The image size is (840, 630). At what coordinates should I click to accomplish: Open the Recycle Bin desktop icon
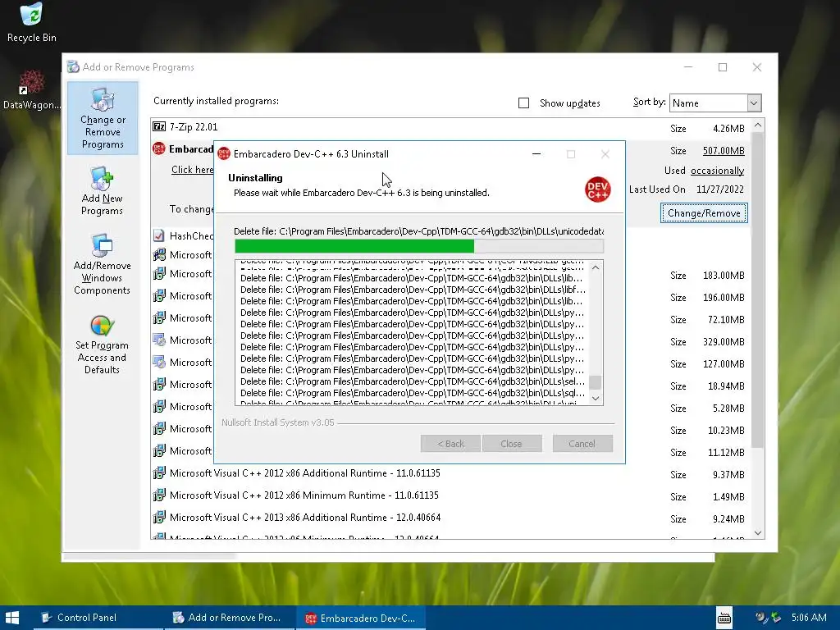[31, 22]
